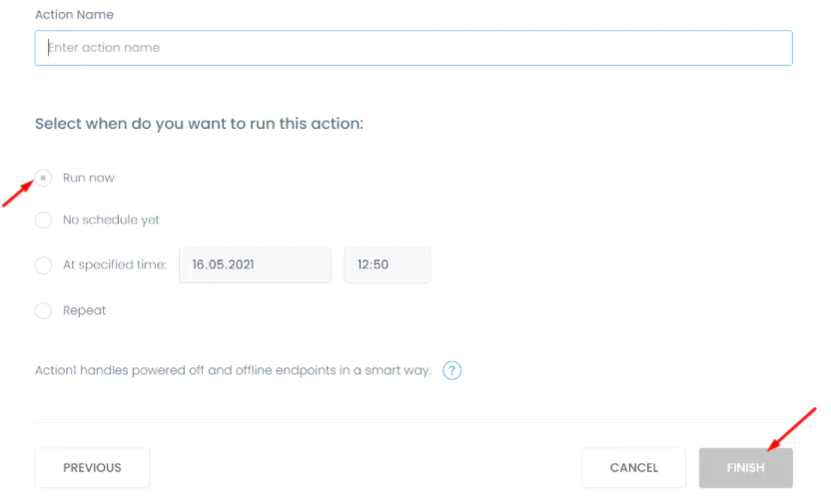Click the 'Action1 handles powered off' info text

(x=233, y=370)
